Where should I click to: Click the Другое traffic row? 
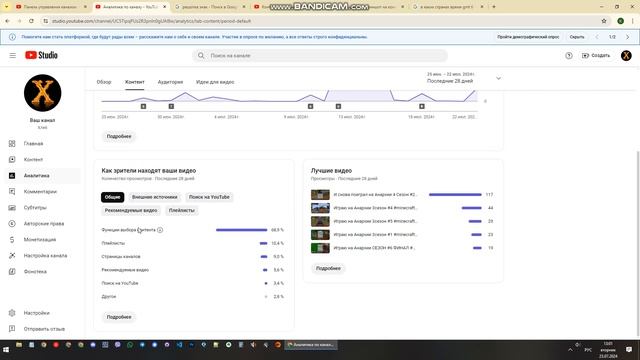tap(192, 297)
